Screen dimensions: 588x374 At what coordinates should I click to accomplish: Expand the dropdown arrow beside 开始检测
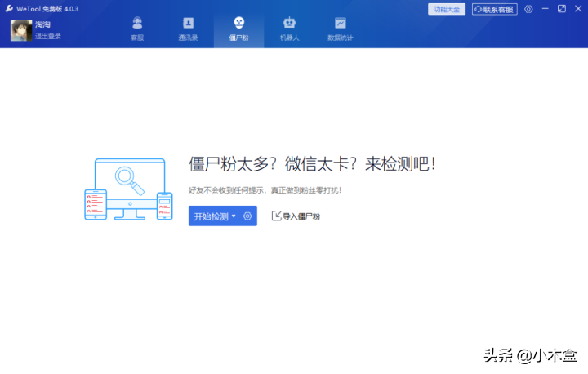coord(234,216)
